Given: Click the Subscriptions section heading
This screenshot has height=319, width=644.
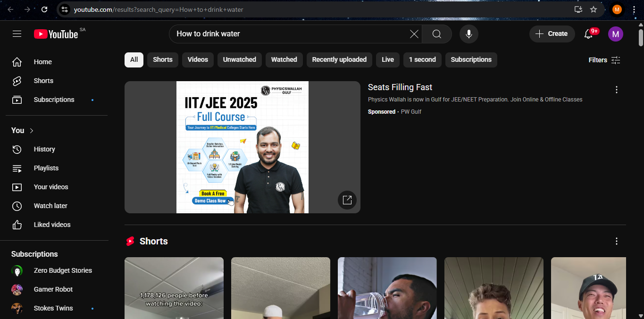Looking at the screenshot, I should pos(34,254).
